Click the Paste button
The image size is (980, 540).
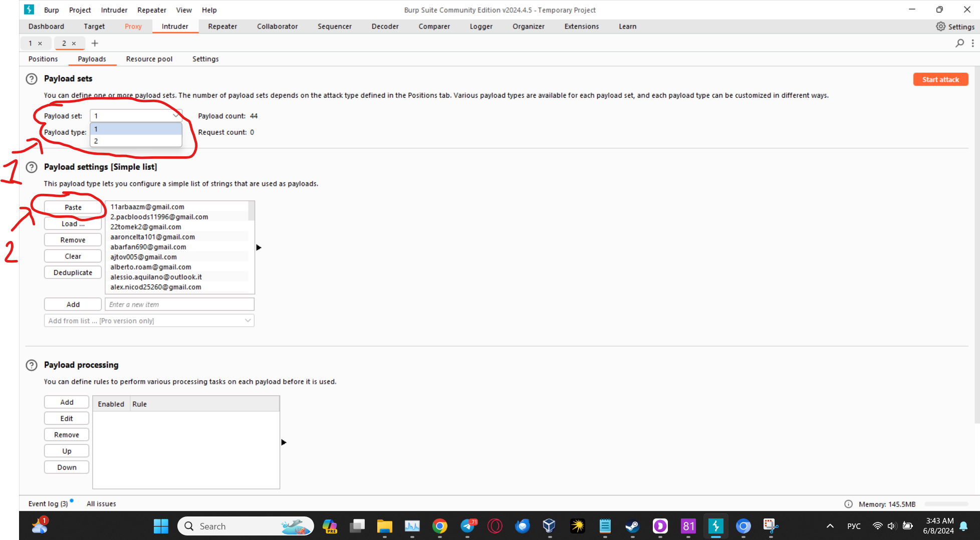73,207
